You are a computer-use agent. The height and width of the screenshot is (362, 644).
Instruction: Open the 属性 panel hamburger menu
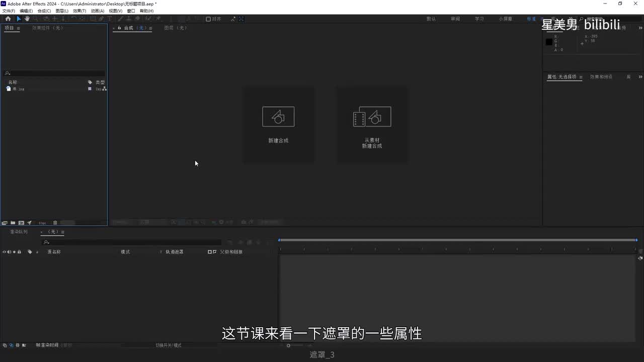pos(581,77)
